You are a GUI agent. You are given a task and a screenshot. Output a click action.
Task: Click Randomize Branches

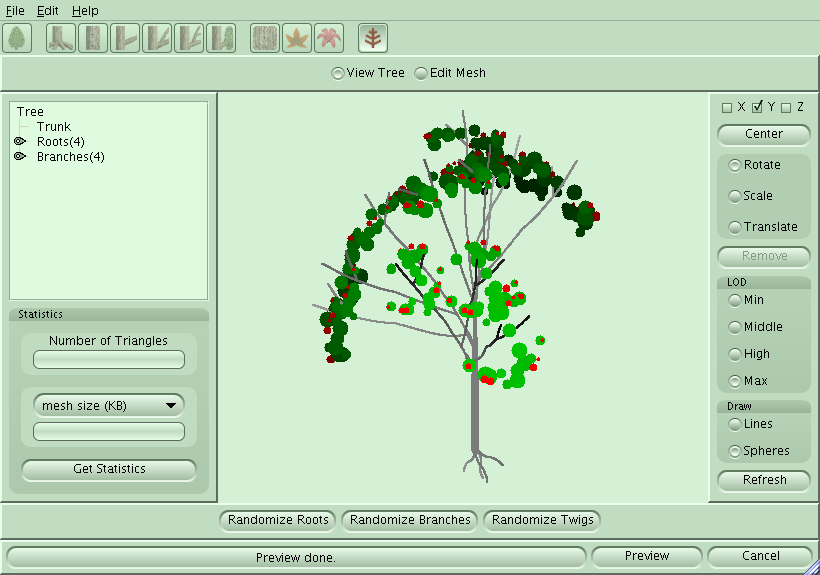click(x=410, y=520)
